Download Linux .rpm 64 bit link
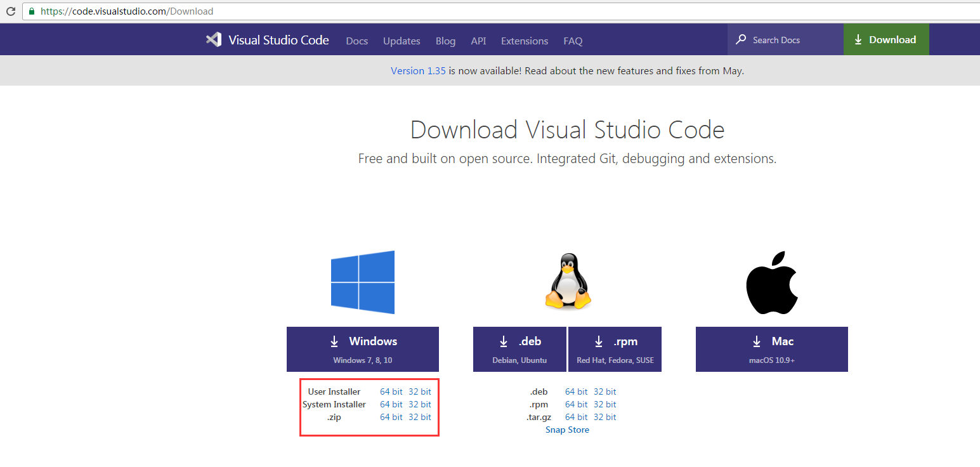 [577, 404]
